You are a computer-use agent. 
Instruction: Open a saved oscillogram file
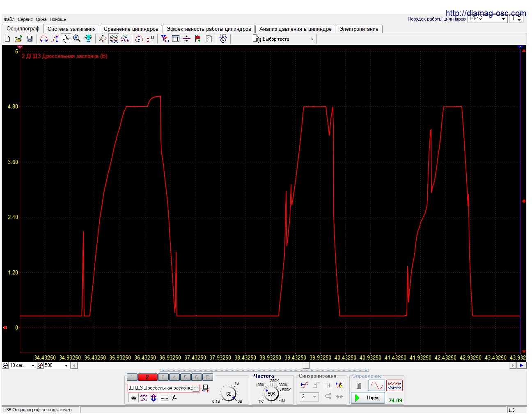[18, 39]
